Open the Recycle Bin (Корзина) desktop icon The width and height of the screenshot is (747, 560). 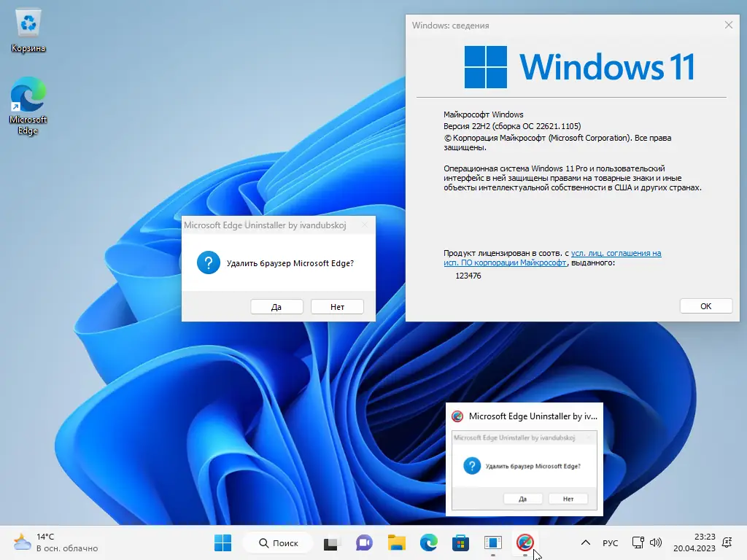point(28,31)
